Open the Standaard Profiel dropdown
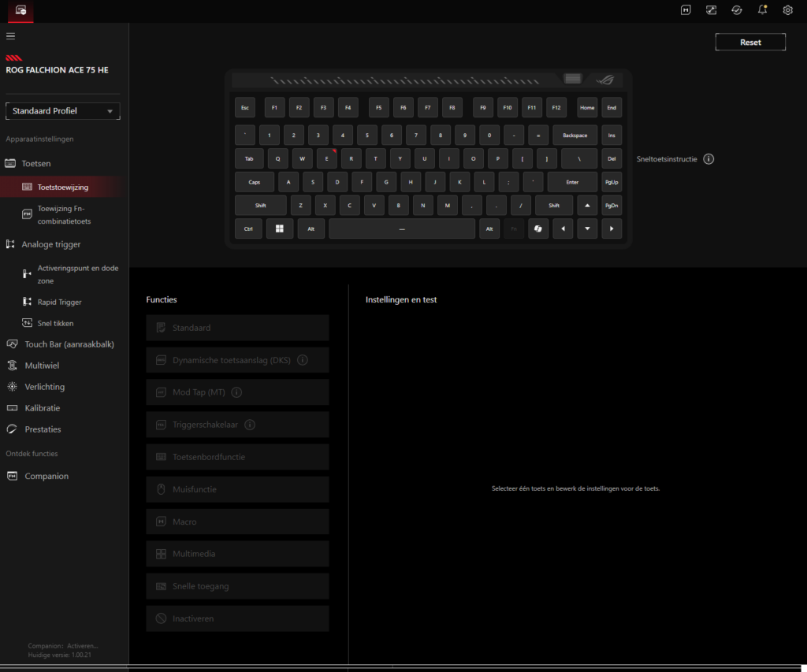807x672 pixels. click(x=63, y=111)
